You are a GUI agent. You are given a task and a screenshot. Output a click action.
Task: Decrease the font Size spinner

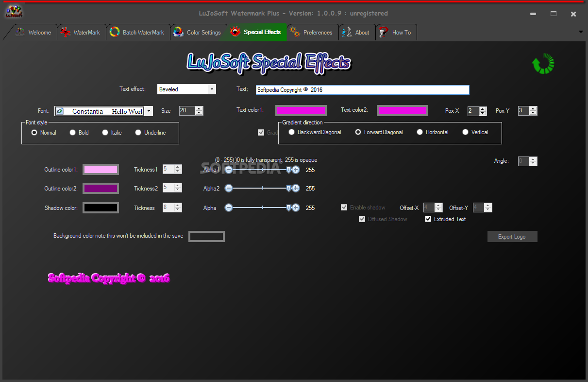tap(199, 113)
